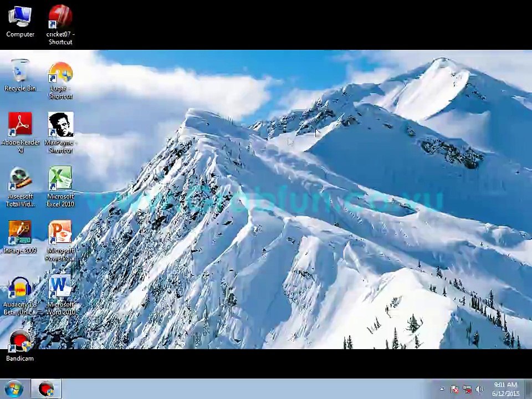The image size is (532, 399).
Task: Show hidden system tray icons
Action: tap(442, 389)
